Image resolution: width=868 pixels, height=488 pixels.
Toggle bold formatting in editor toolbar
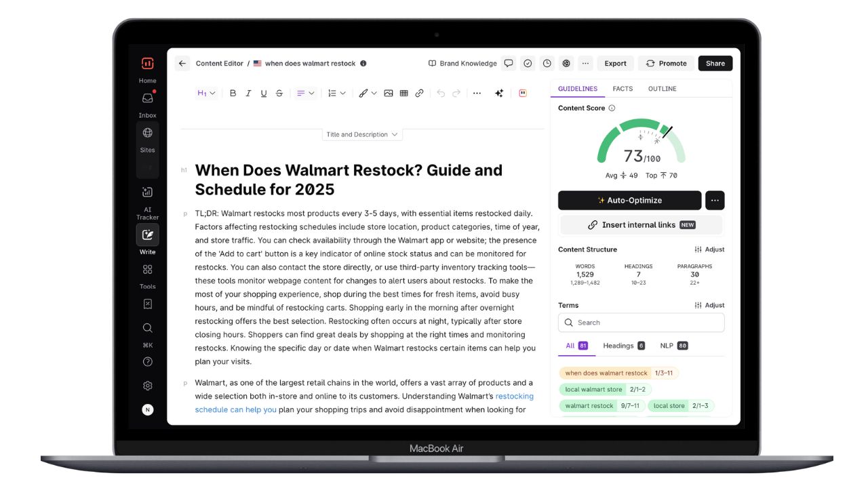pyautogui.click(x=233, y=94)
